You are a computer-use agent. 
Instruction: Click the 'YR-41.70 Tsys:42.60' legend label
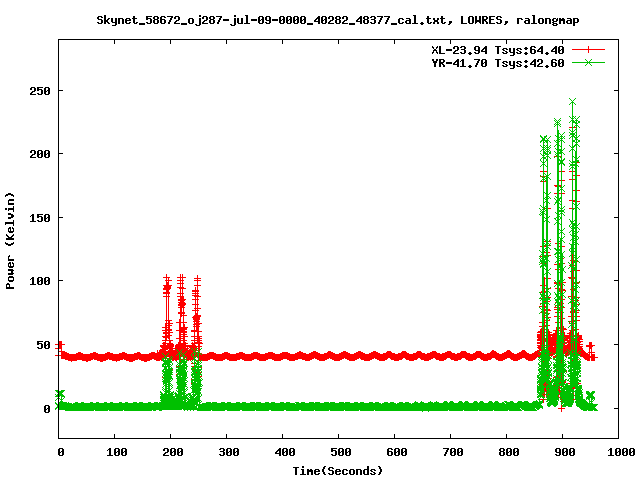click(x=498, y=63)
